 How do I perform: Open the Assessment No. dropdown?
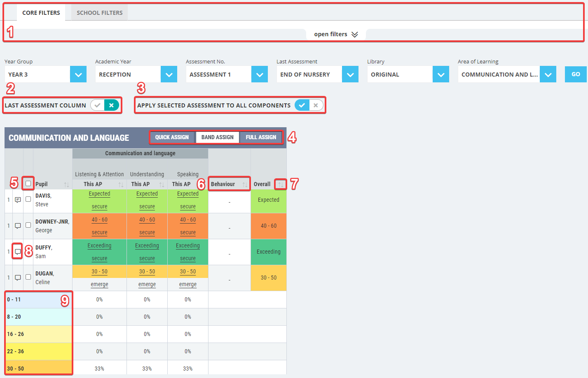coord(260,75)
